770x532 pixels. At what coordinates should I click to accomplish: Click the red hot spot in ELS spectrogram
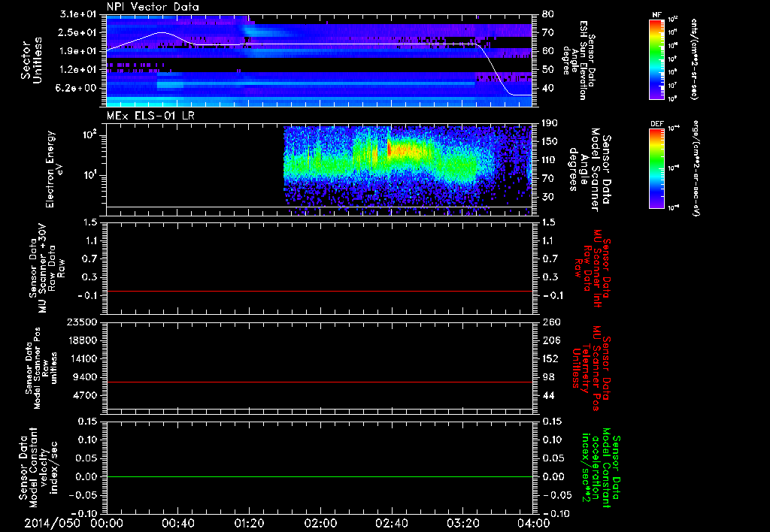(389, 147)
